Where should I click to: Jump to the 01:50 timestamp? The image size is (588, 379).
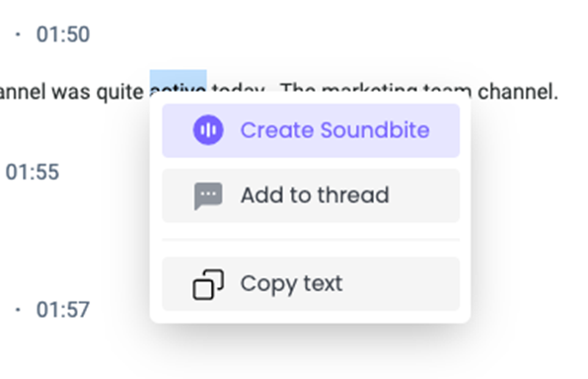tap(63, 35)
